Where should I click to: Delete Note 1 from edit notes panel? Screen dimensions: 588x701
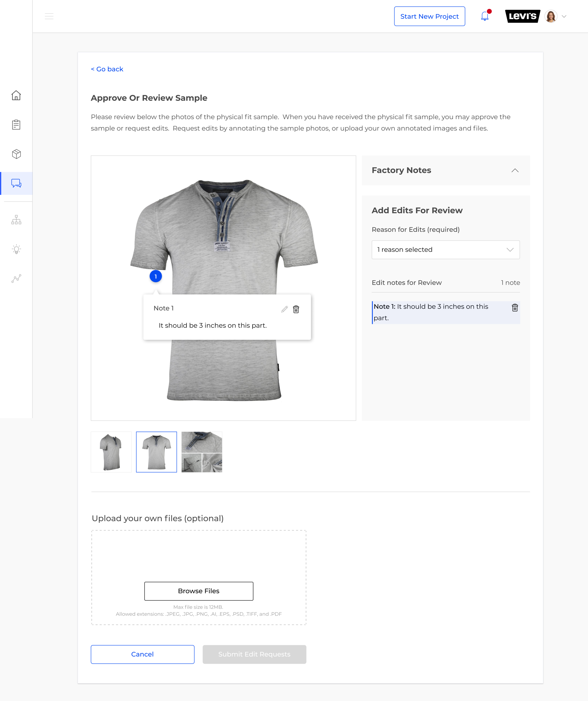point(515,307)
